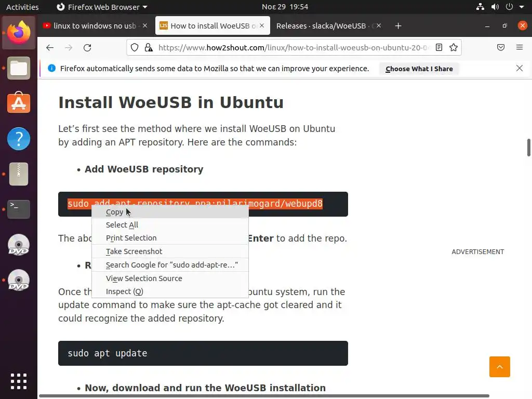Save page to Pocket
The width and height of the screenshot is (532, 399).
pyautogui.click(x=501, y=47)
